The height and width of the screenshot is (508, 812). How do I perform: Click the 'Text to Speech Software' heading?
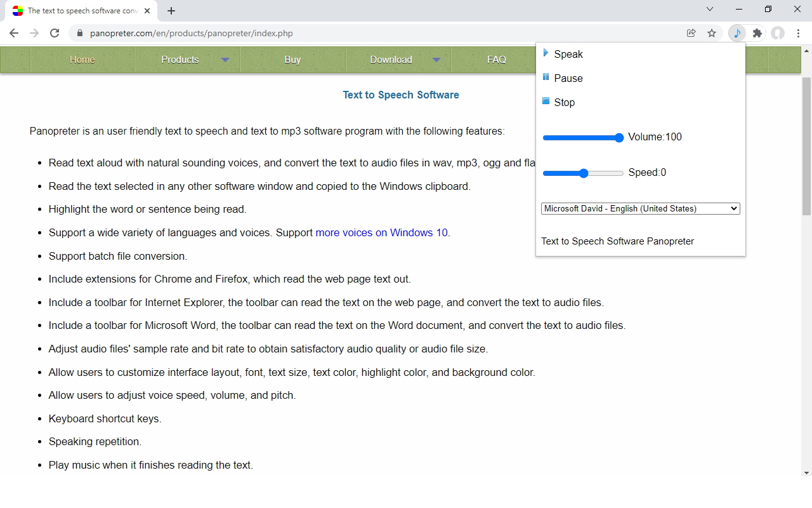tap(401, 95)
